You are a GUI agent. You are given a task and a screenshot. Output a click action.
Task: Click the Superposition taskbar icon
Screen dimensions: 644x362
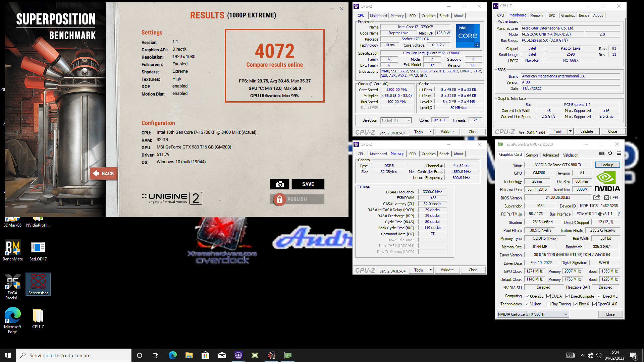click(x=271, y=355)
